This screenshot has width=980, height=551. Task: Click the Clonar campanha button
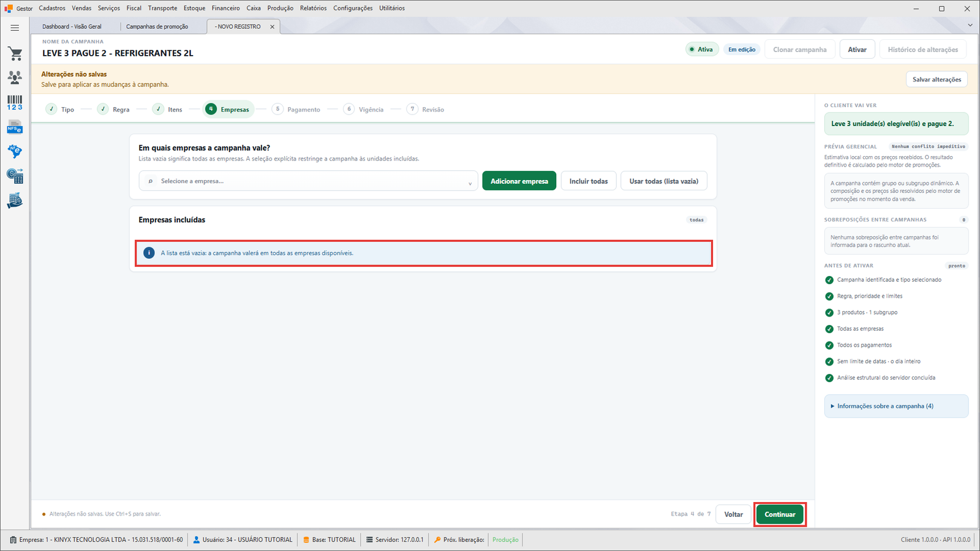click(799, 50)
